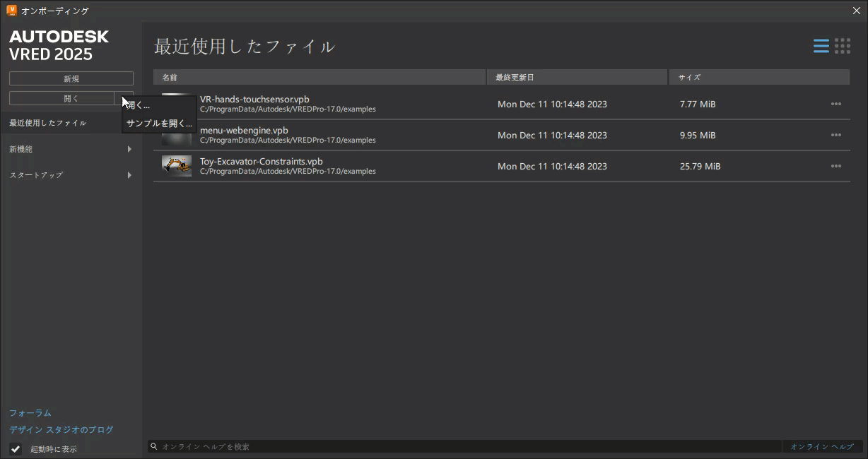
Task: Open the デザイン スタジオのブログ link
Action: [x=61, y=429]
